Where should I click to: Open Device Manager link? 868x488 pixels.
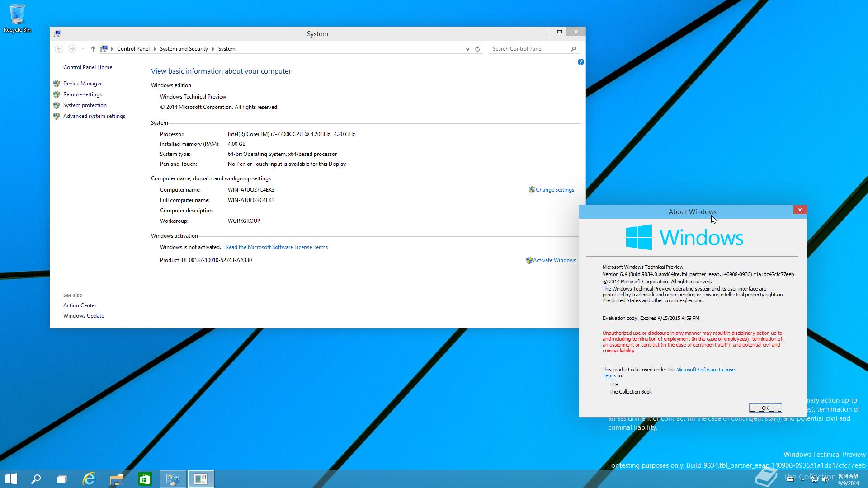pyautogui.click(x=82, y=84)
